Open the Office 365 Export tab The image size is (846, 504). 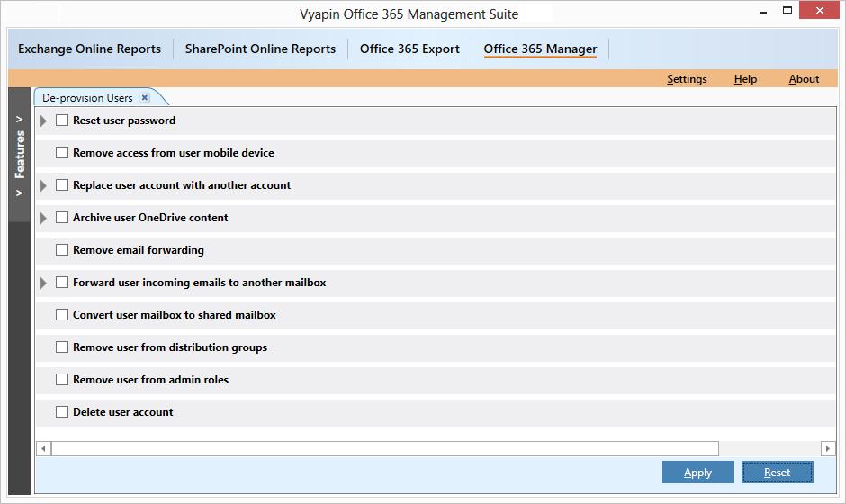point(409,49)
